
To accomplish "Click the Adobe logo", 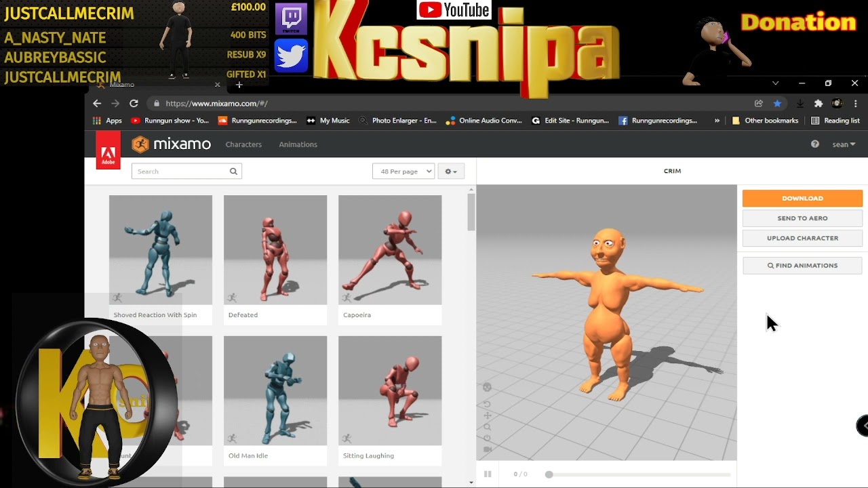I will click(x=108, y=150).
